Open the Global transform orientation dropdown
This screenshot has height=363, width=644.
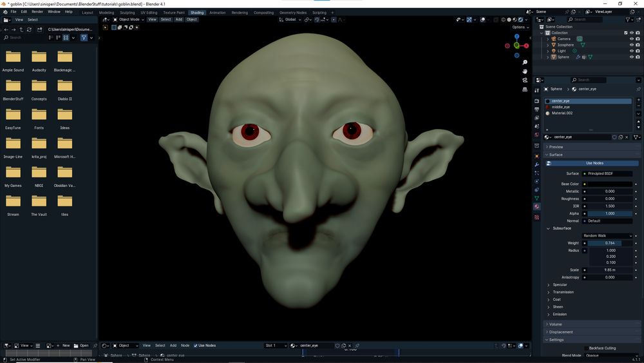coord(290,19)
